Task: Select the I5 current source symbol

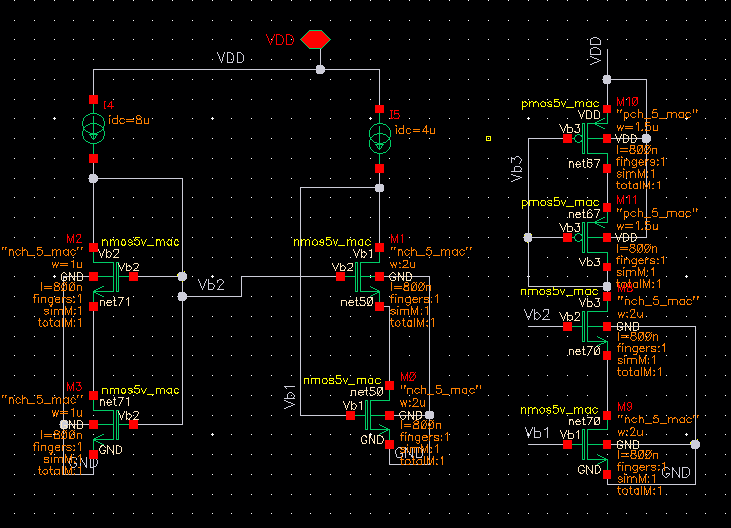Action: coord(380,138)
